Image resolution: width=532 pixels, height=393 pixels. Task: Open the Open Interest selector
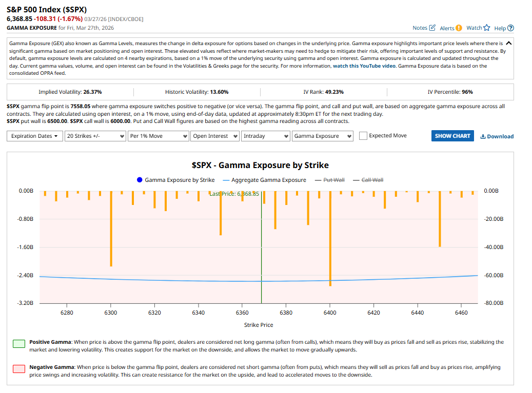215,136
